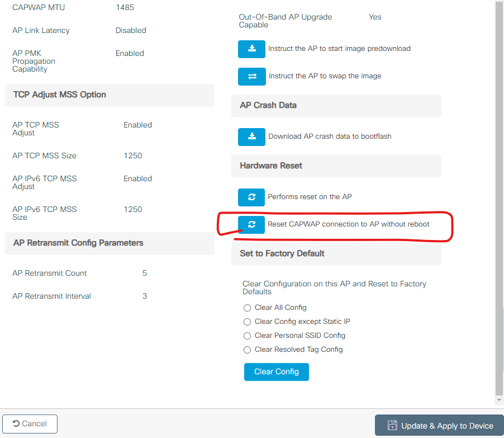
Task: Click Update & Apply to Device button
Action: coord(439,426)
